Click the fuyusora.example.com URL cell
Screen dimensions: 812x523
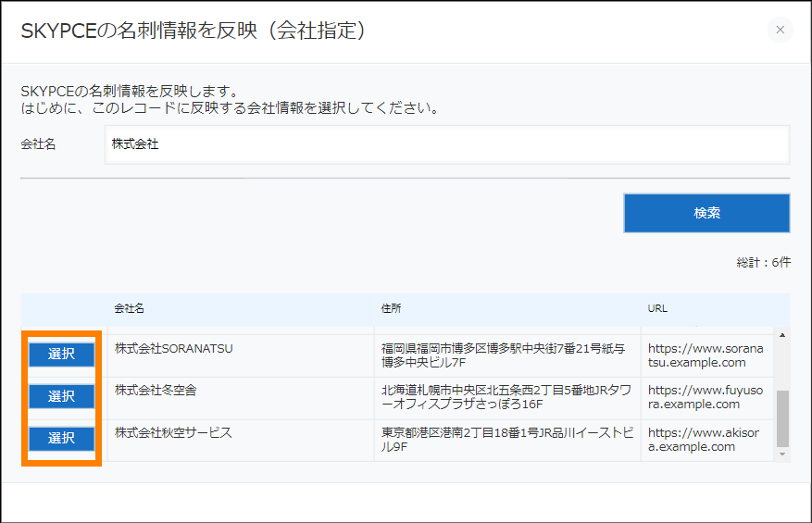tap(706, 397)
